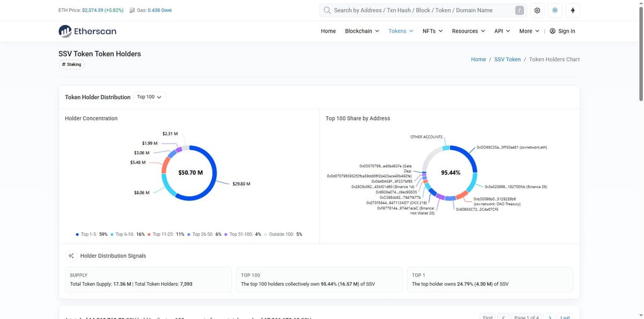Click the Sign In link
Image resolution: width=644 pixels, height=319 pixels.
click(567, 31)
